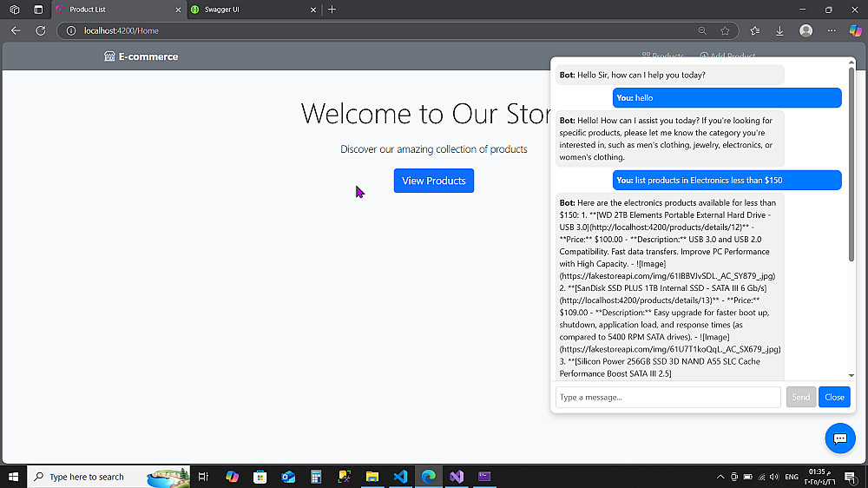Switch to Visual Studio Code on taskbar
The width and height of the screenshot is (868, 488).
400,477
